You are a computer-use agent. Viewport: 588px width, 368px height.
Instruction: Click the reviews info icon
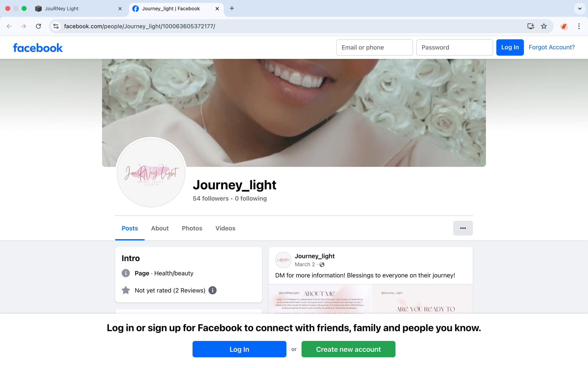212,290
